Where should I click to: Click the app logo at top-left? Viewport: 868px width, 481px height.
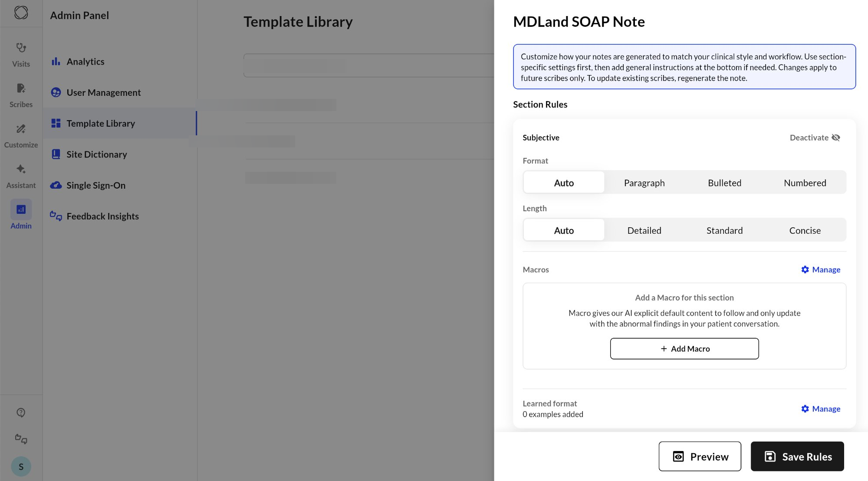click(x=21, y=13)
